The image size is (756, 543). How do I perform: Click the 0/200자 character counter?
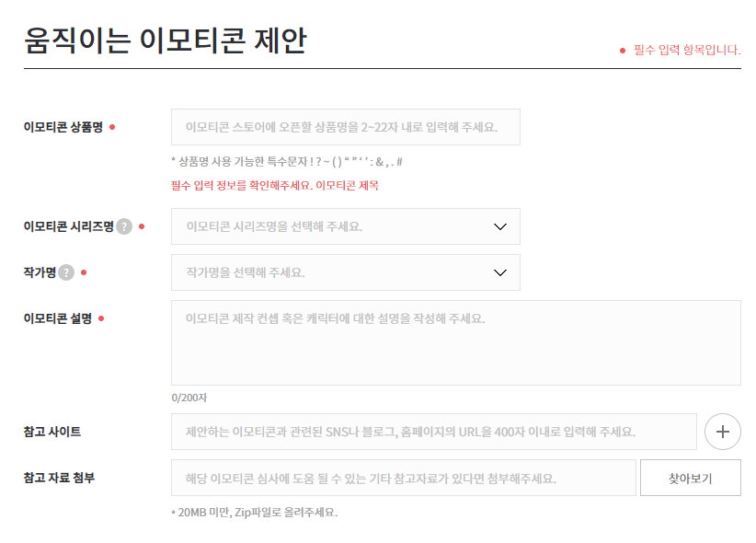click(x=189, y=398)
